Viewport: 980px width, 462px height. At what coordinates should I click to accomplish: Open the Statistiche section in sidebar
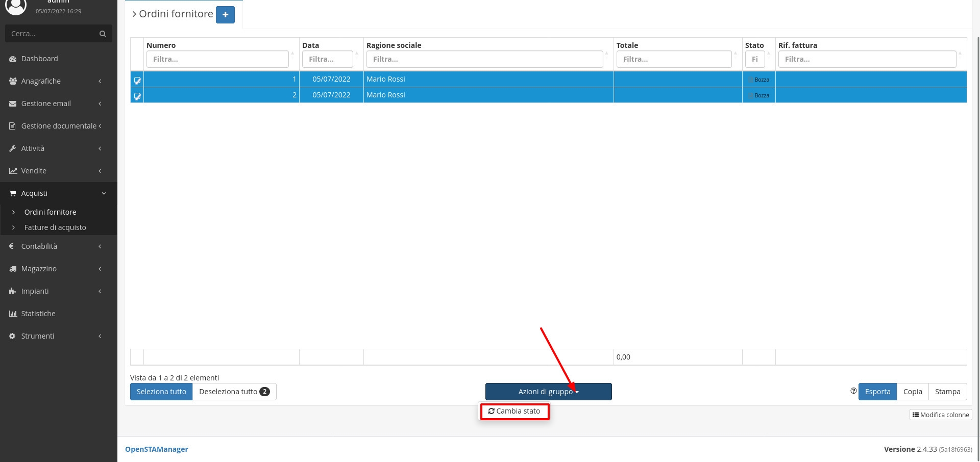(x=38, y=314)
